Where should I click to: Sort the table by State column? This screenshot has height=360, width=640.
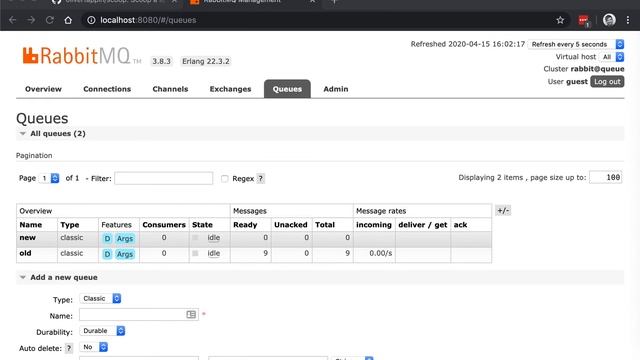click(x=202, y=225)
